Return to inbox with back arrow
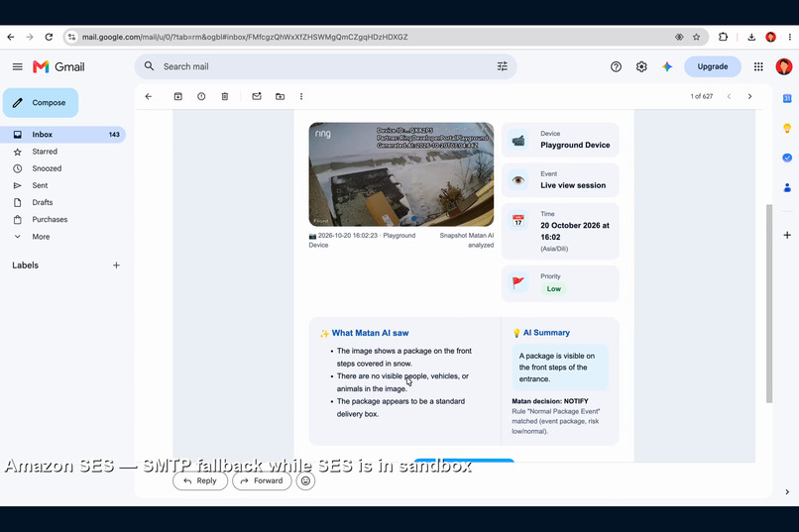Viewport: 799px width, 532px height. click(x=149, y=96)
